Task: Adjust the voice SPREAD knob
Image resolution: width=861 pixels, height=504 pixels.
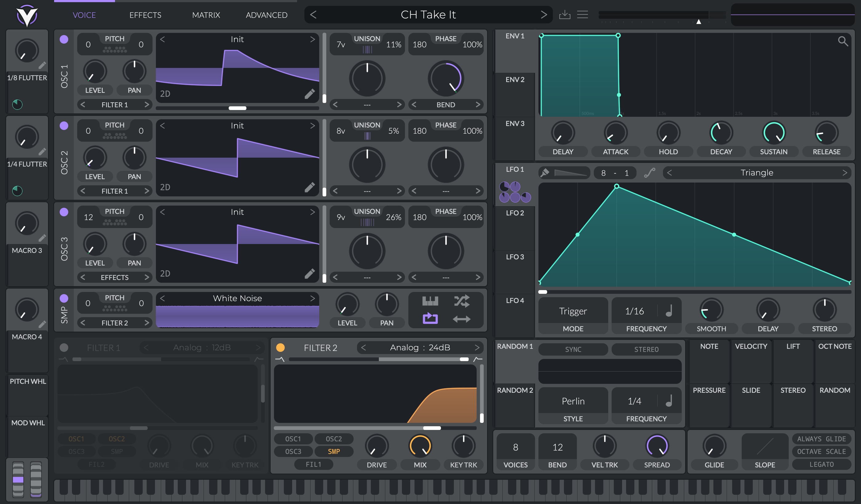Action: pos(657,446)
